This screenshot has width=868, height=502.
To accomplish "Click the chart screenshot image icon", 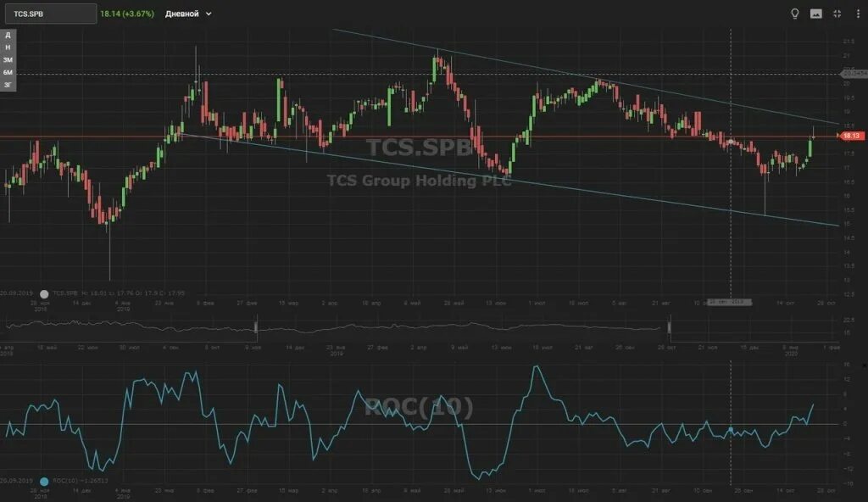I will coord(816,14).
